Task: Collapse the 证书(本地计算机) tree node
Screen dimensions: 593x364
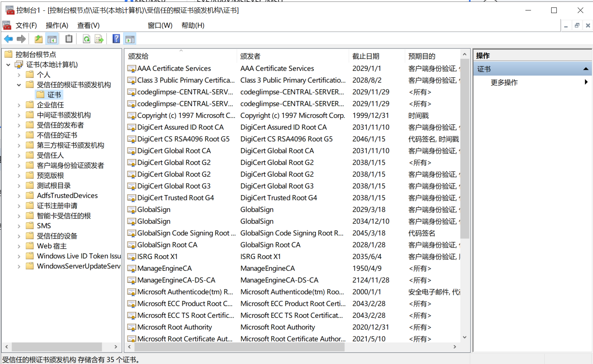Action: (8, 65)
